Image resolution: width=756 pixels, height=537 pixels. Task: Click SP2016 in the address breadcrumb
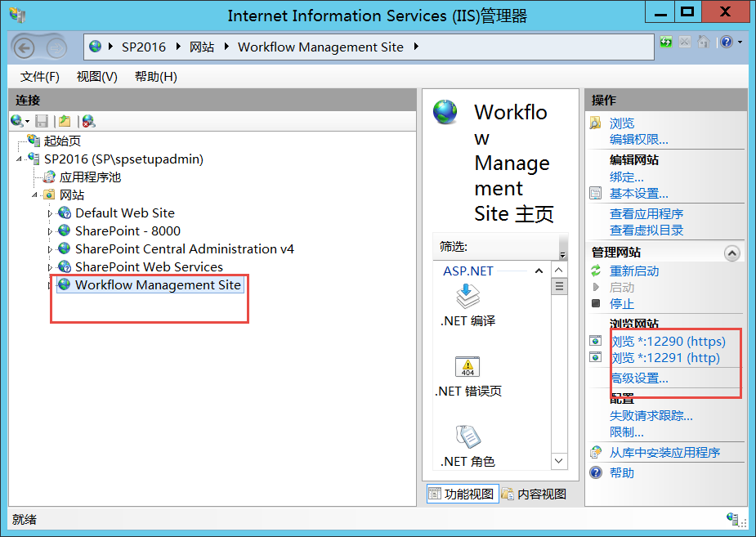pyautogui.click(x=143, y=47)
